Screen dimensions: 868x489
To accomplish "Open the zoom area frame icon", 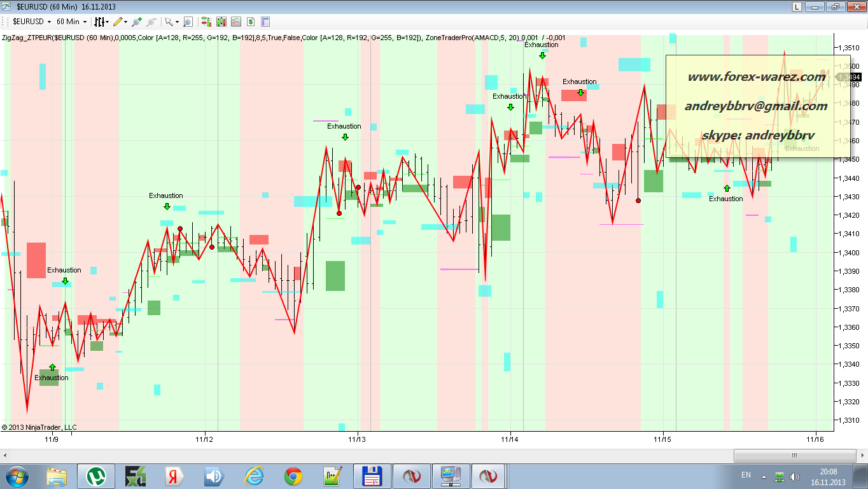I will coord(188,22).
